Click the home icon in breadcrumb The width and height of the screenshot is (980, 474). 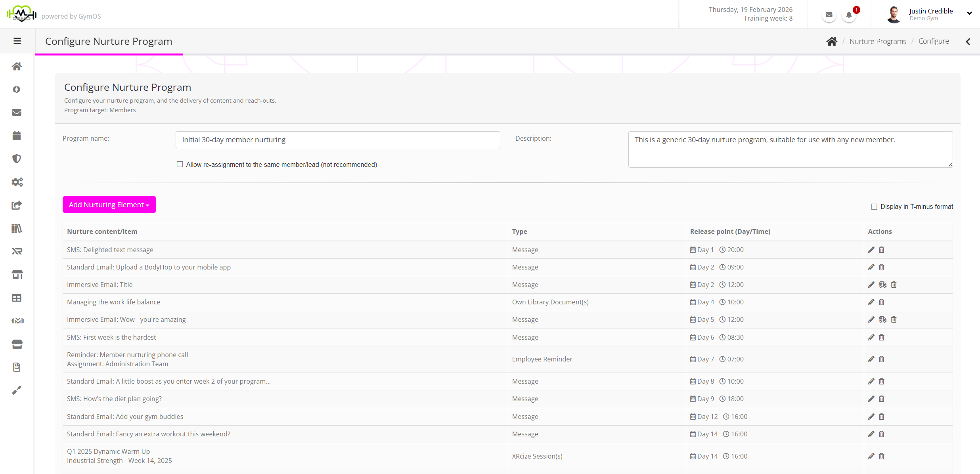coord(832,41)
